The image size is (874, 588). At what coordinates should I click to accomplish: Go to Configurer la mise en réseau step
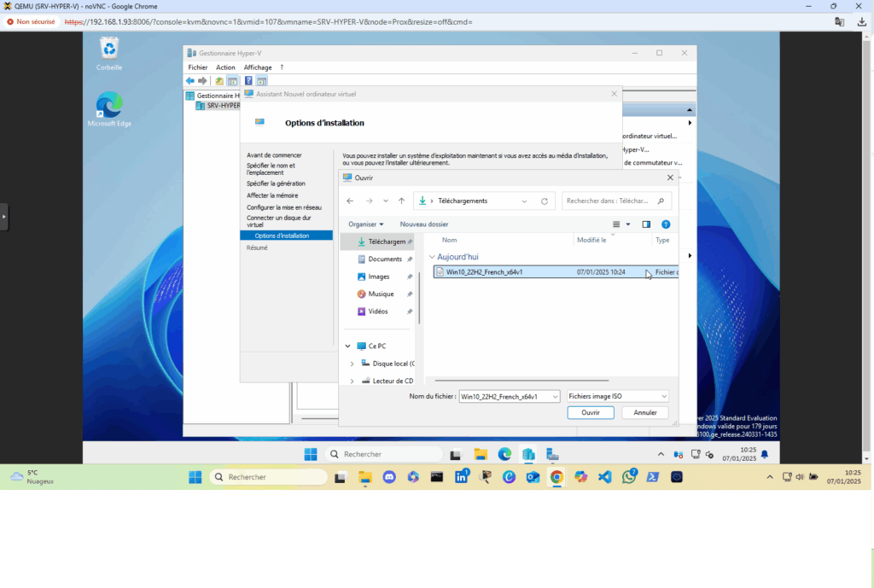[x=284, y=207]
